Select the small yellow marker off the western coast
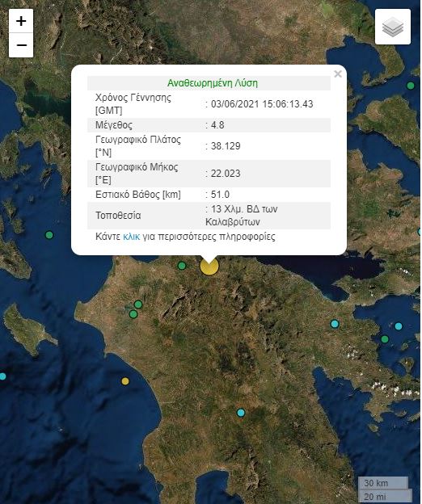 [x=125, y=381]
